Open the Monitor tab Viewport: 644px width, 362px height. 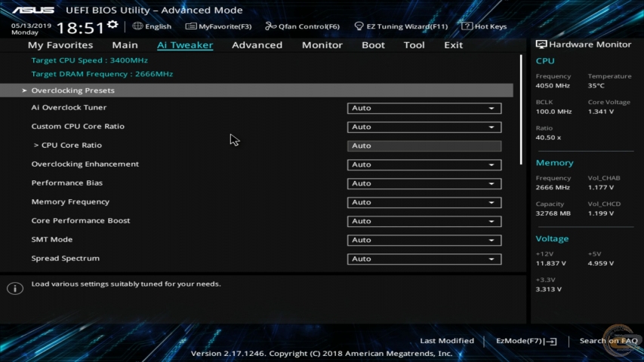coord(322,45)
